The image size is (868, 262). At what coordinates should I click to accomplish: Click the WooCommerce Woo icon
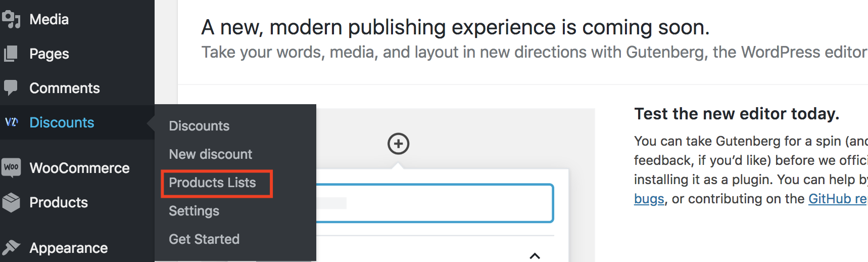[x=11, y=167]
